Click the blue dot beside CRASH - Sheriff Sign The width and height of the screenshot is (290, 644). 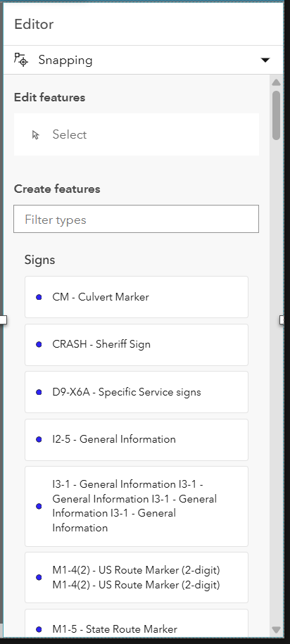tap(39, 345)
